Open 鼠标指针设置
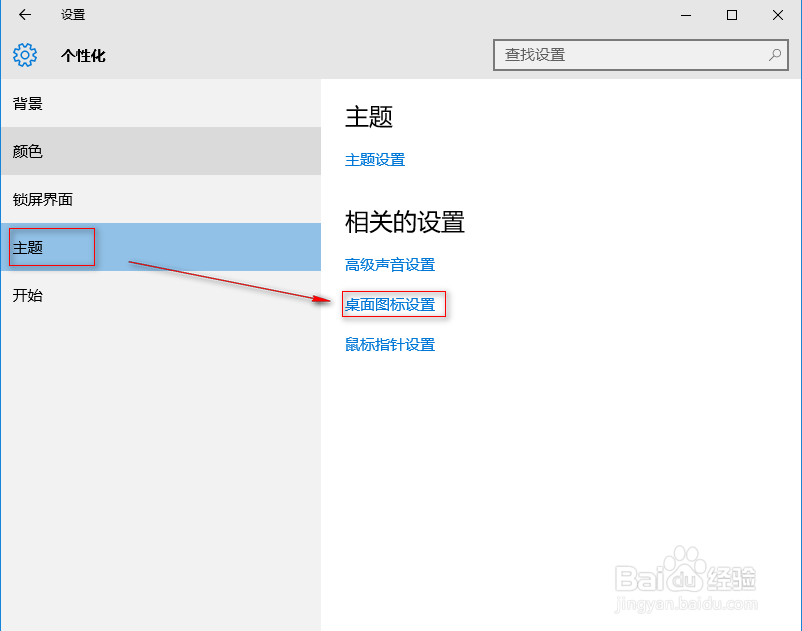This screenshot has width=802, height=631. pos(392,343)
